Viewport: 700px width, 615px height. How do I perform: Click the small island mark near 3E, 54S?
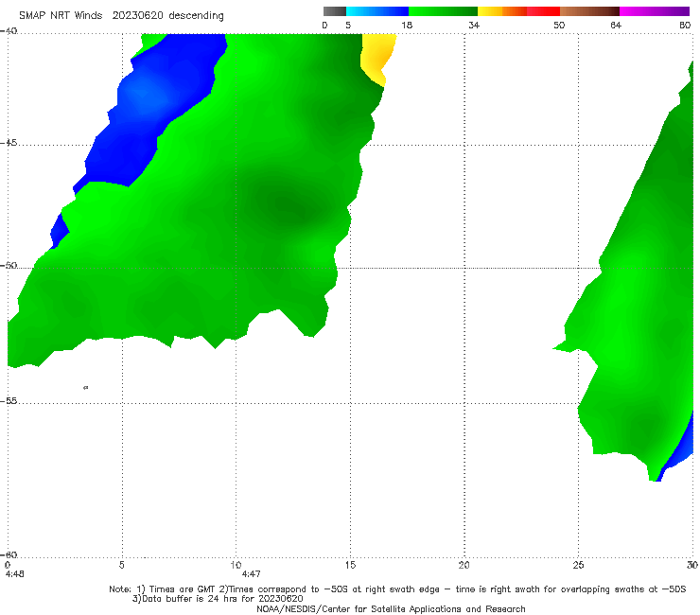86,387
